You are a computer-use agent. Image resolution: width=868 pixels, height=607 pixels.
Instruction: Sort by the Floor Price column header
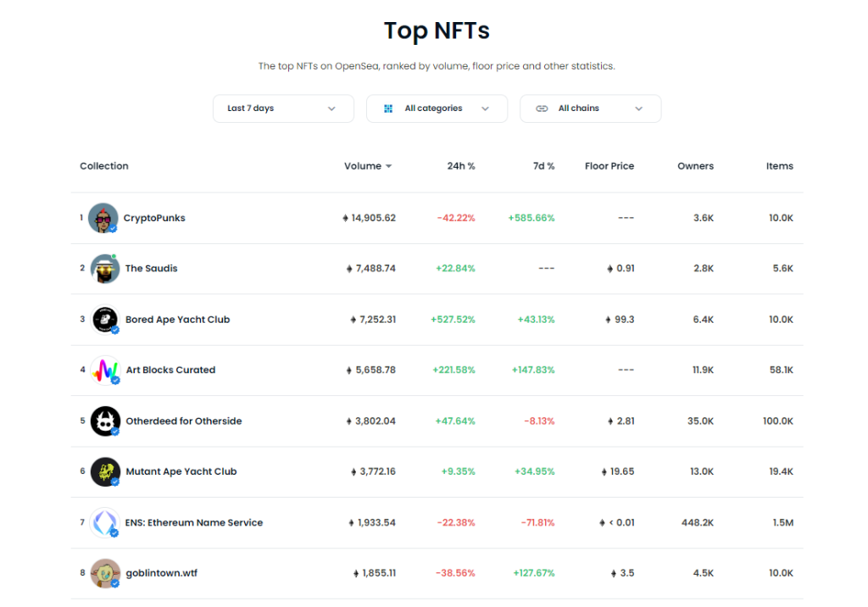(x=609, y=166)
